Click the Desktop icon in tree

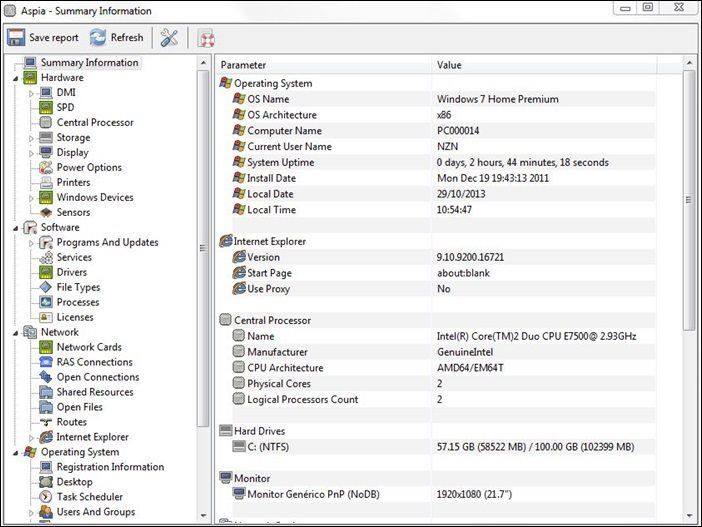tap(46, 482)
